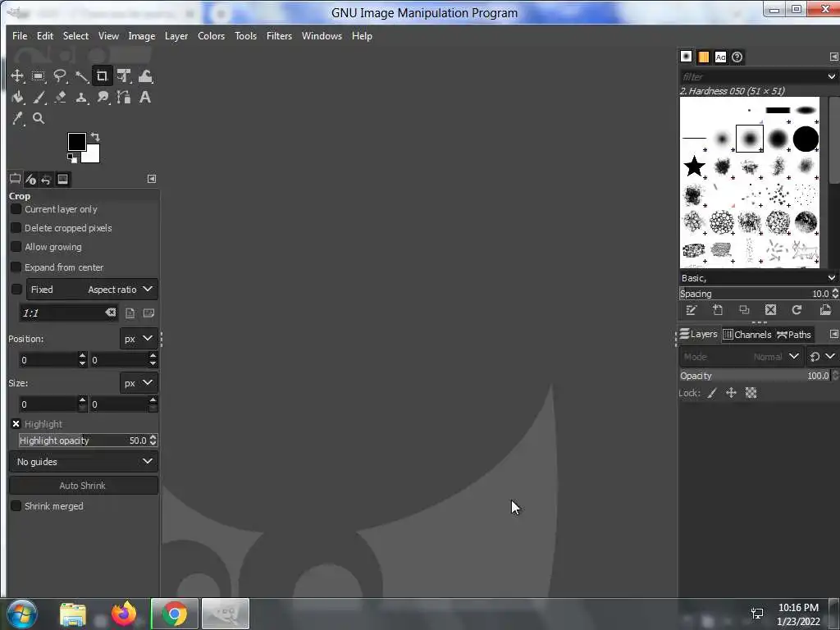
Task: Enable Delete cropped pixels checkbox
Action: coord(16,228)
